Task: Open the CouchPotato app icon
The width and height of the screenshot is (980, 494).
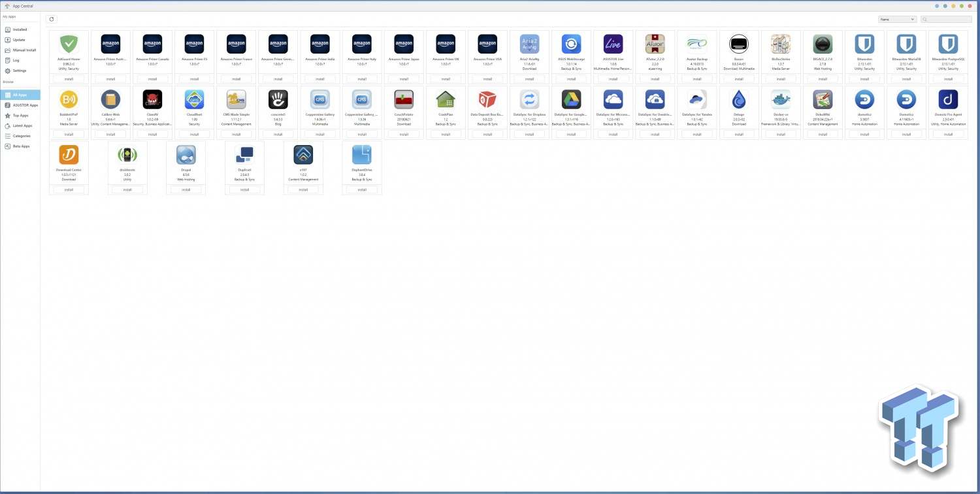Action: (404, 99)
